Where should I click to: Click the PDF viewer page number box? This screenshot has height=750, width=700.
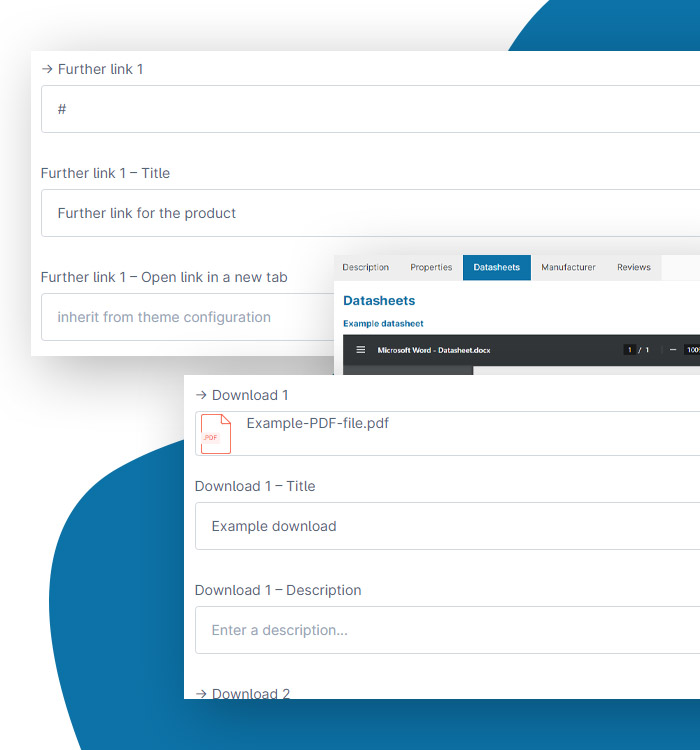[x=629, y=350]
